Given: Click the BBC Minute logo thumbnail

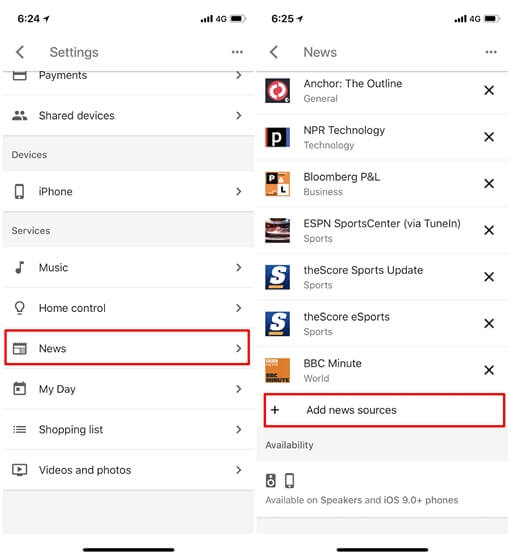Looking at the screenshot, I should 277,370.
